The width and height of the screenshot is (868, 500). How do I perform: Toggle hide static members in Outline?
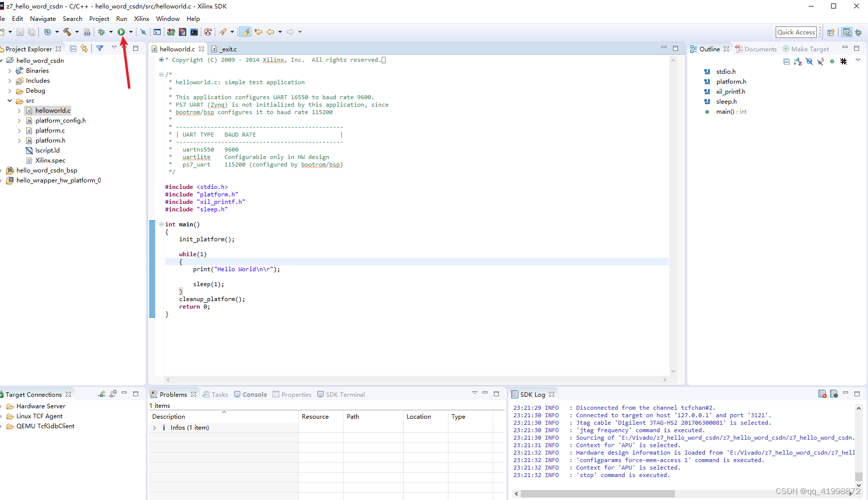(821, 61)
